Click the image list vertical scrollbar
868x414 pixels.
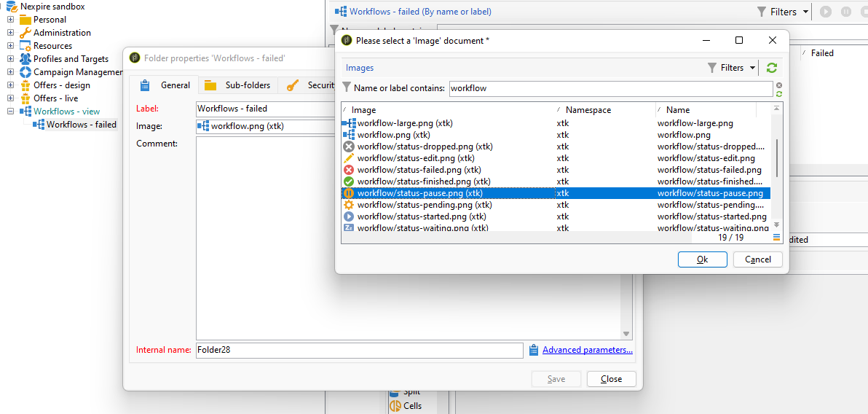tap(776, 157)
